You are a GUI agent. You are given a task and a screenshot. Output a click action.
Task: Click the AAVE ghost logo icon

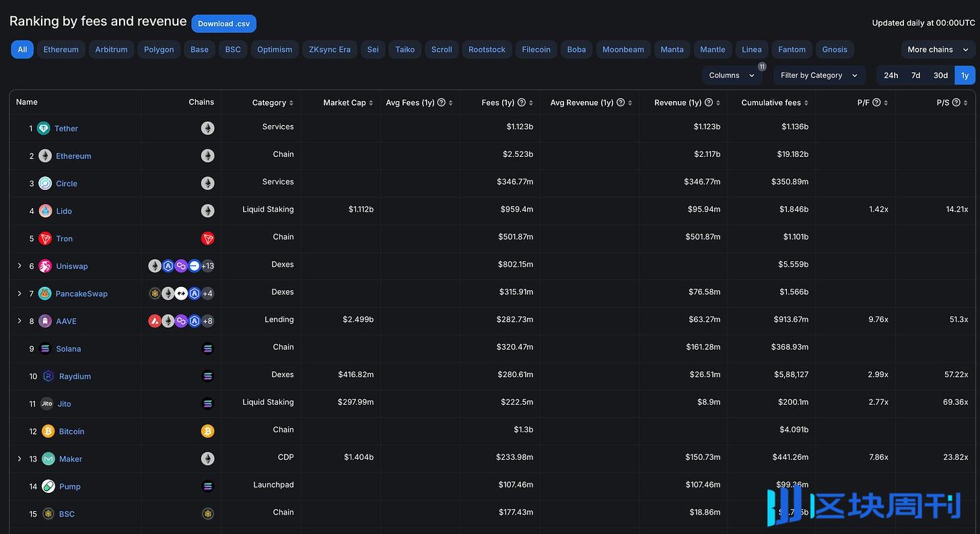point(45,321)
